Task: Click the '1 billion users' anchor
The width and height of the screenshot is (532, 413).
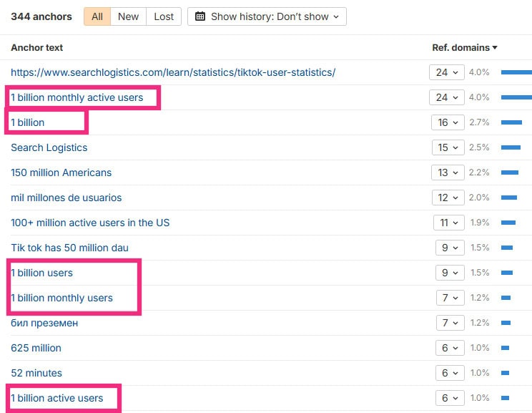Action: [x=41, y=273]
